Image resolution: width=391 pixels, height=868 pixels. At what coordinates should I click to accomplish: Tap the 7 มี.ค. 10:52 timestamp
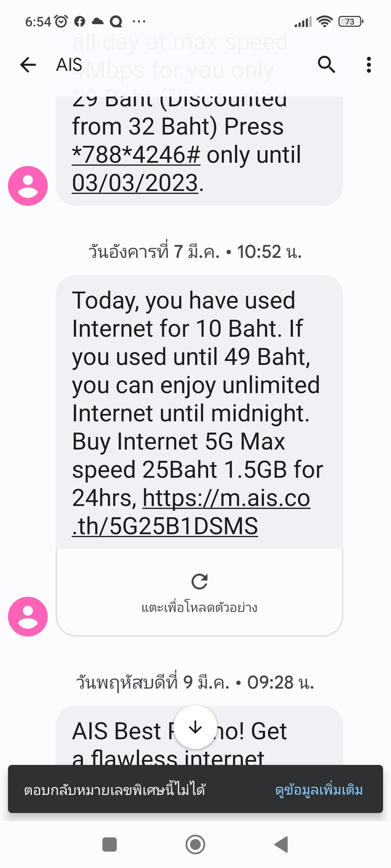coord(195,252)
